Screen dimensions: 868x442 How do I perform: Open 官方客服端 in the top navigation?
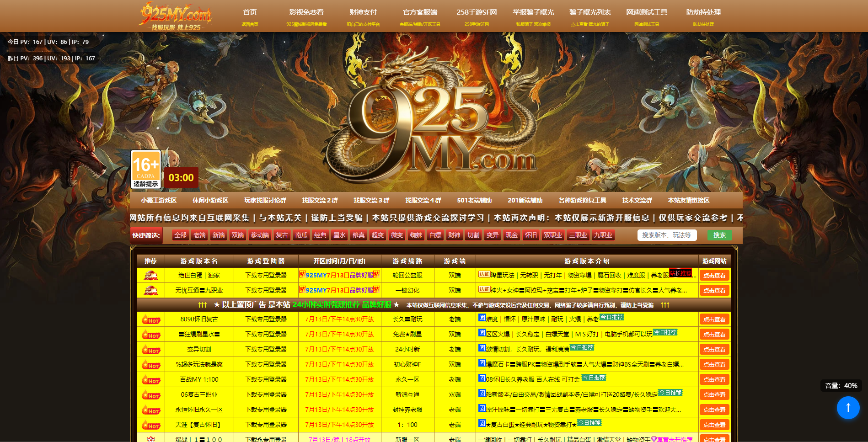tap(420, 12)
